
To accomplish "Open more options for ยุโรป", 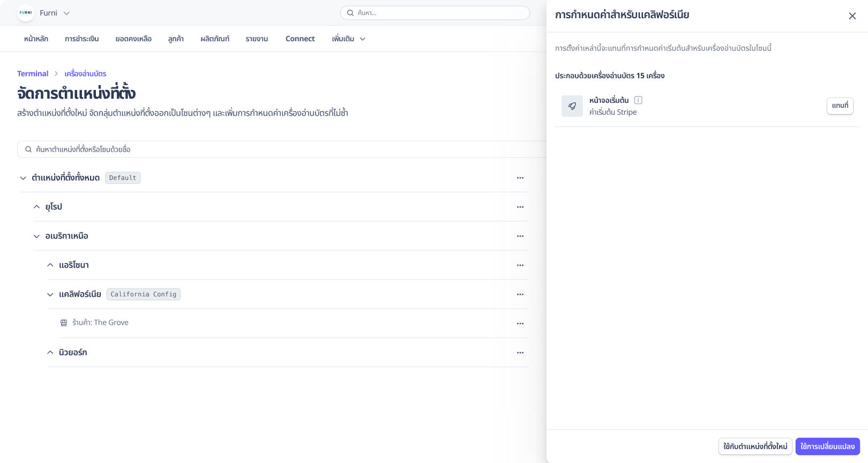I will coord(520,207).
